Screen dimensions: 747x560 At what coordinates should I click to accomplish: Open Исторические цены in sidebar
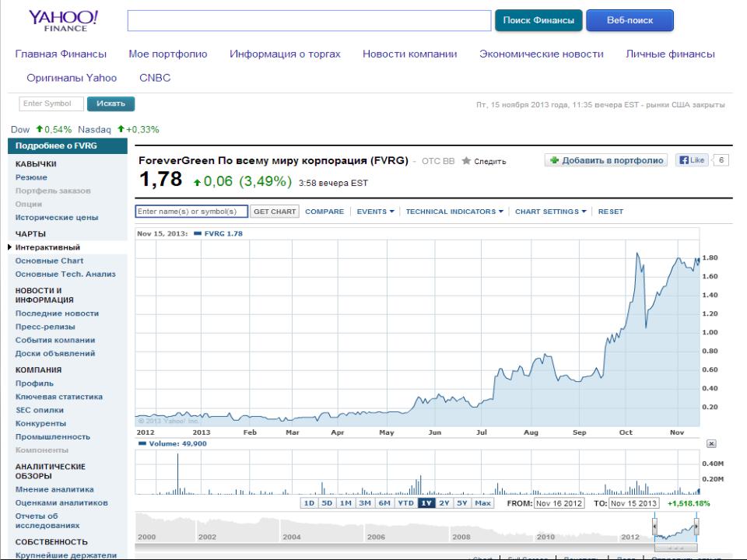click(57, 217)
